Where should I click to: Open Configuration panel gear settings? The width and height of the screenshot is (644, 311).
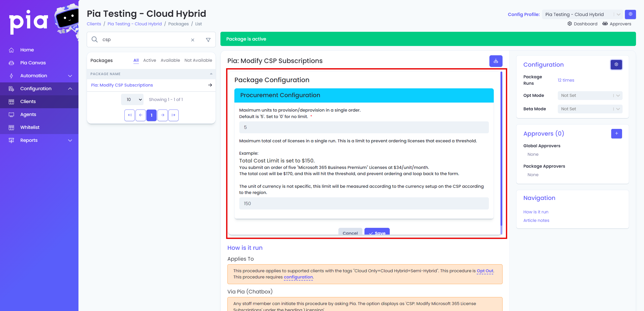616,65
